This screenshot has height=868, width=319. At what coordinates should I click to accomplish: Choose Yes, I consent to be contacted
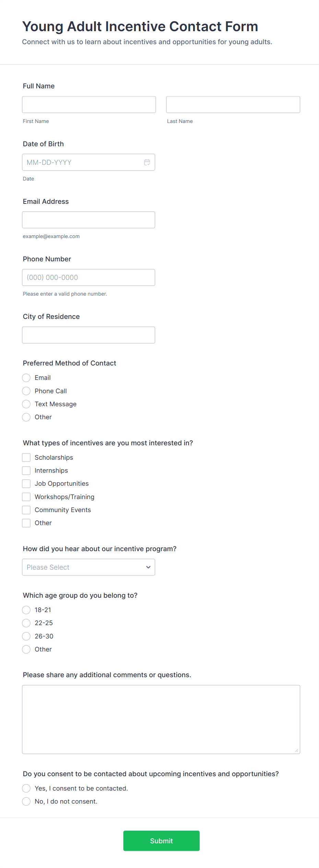coord(26,789)
